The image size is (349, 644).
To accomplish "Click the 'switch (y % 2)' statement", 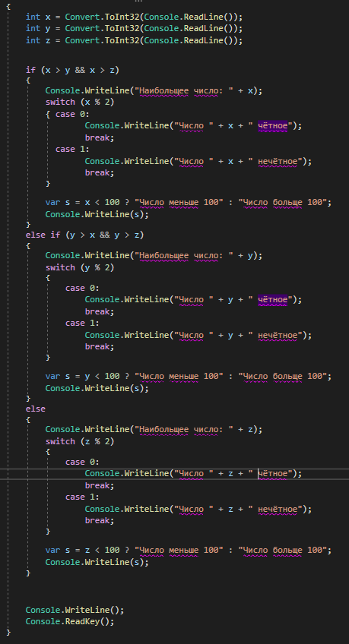I will (x=80, y=267).
